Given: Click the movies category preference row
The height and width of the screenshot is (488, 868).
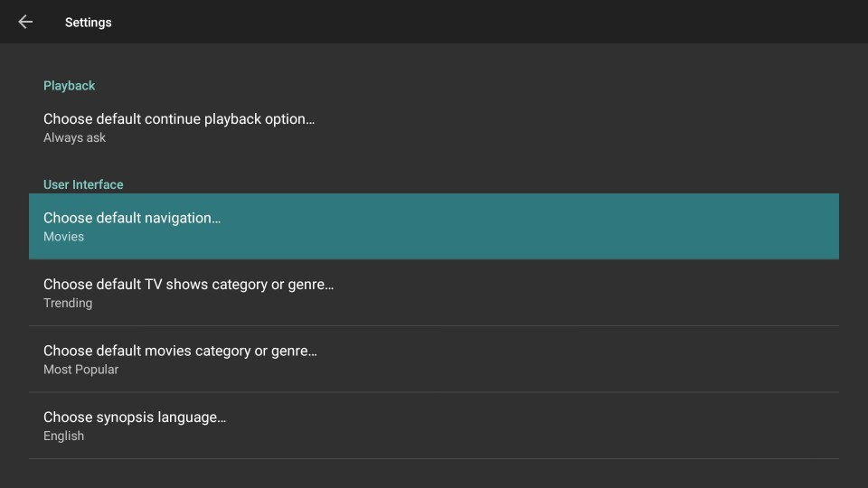Looking at the screenshot, I should [x=434, y=359].
